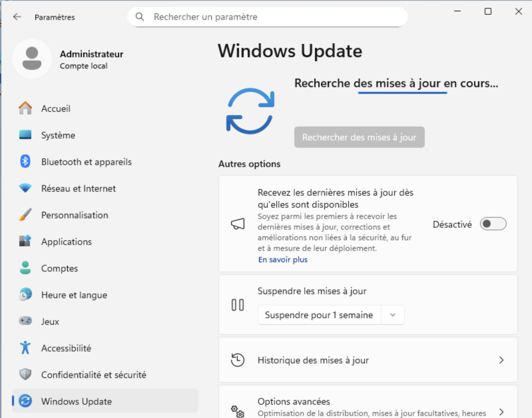Go to Jeux settings
The height and width of the screenshot is (418, 532).
tap(105, 321)
